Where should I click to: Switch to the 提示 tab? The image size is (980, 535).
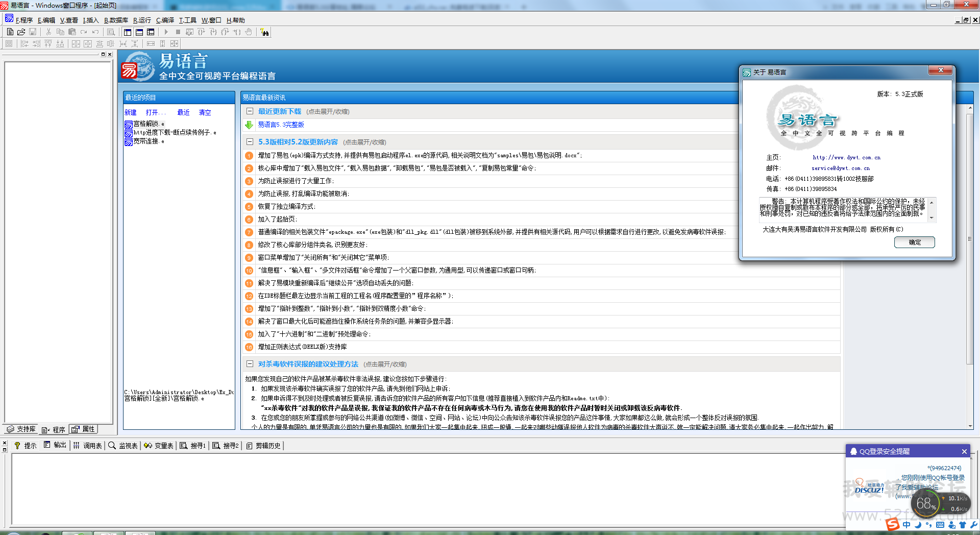(25, 446)
